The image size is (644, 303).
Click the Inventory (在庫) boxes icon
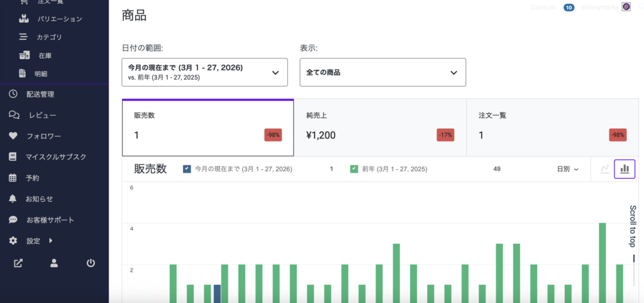coord(25,55)
